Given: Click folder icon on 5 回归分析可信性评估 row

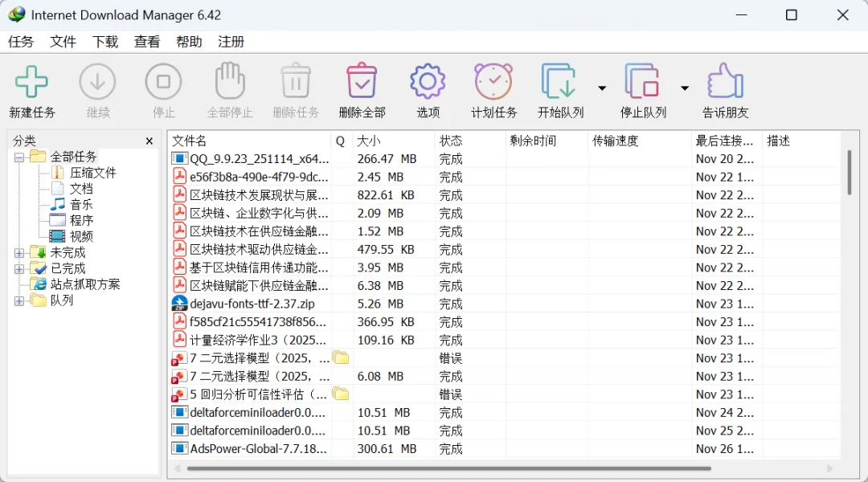Looking at the screenshot, I should 341,394.
